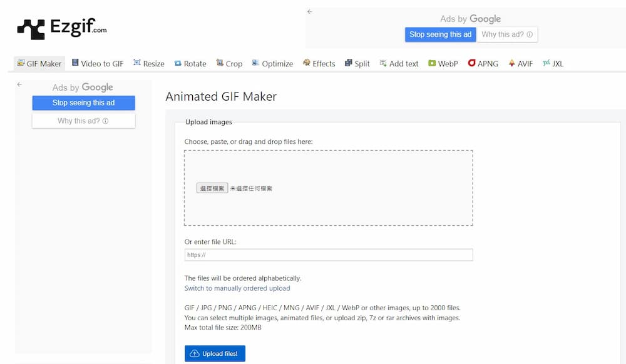This screenshot has width=626, height=364.
Task: Open the Resize menu label
Action: 154,64
